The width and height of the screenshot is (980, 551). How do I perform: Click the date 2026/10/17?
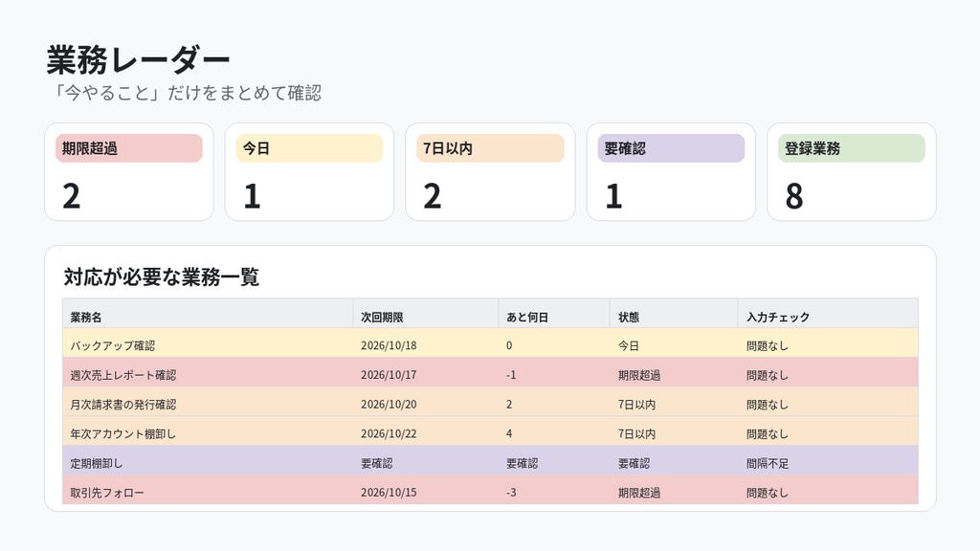[x=389, y=375]
